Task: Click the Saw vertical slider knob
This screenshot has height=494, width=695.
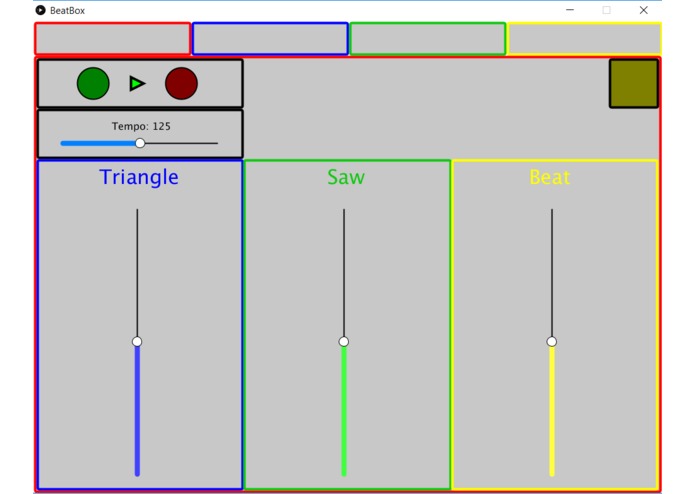Action: [x=344, y=342]
